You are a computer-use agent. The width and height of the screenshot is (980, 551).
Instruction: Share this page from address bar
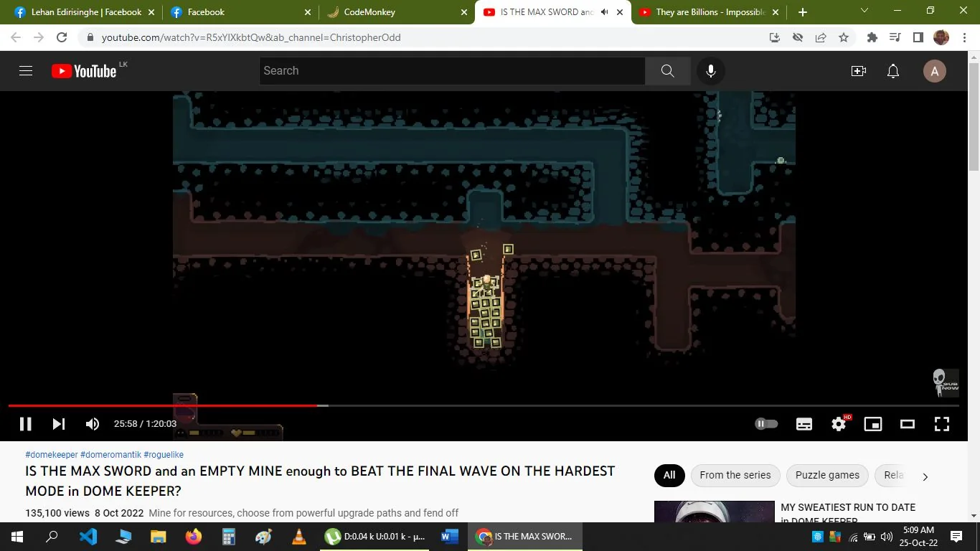[821, 37]
